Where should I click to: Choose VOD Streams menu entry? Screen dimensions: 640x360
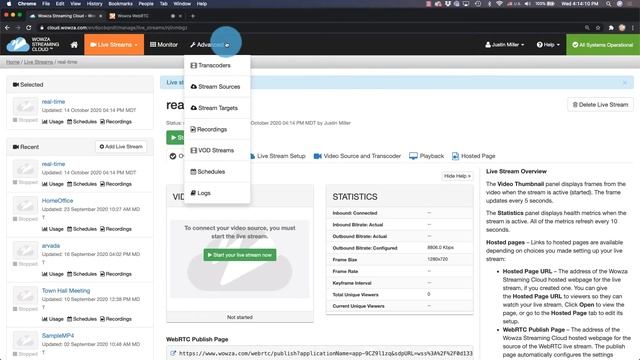click(x=217, y=150)
